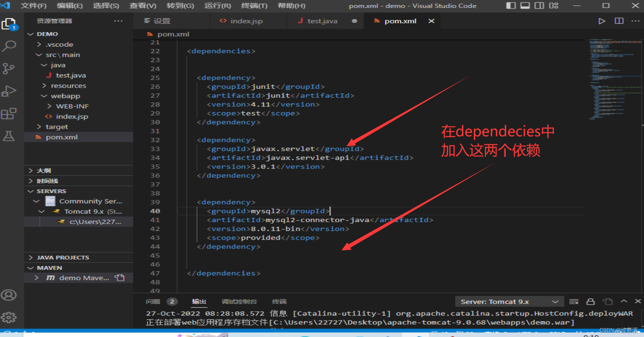
Task: Open Customize Layout icon
Action: 554,5
